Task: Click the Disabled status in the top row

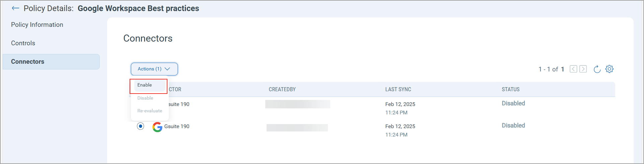Action: point(513,103)
